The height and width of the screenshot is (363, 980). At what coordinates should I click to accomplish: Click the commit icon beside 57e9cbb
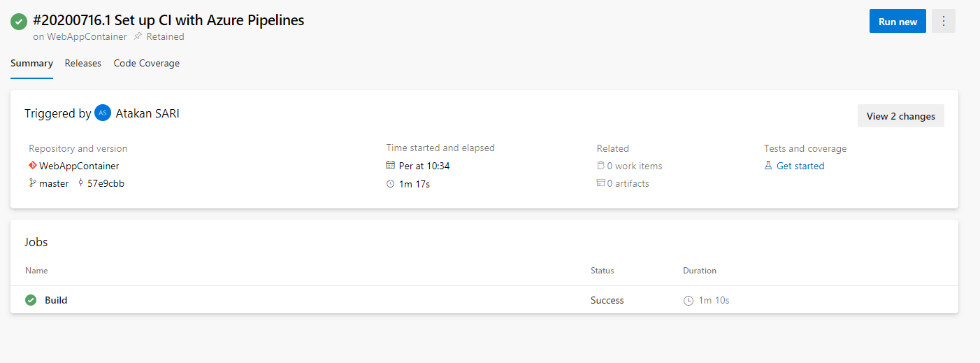point(81,183)
